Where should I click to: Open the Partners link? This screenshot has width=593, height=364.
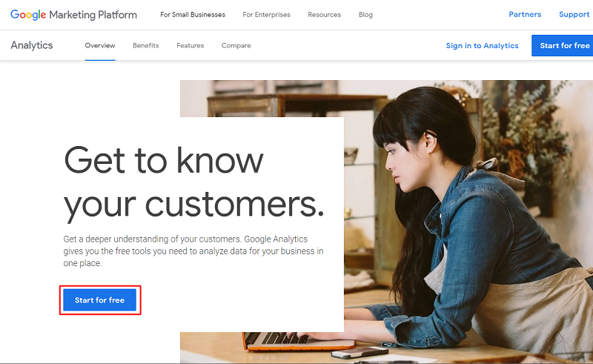pyautogui.click(x=525, y=14)
